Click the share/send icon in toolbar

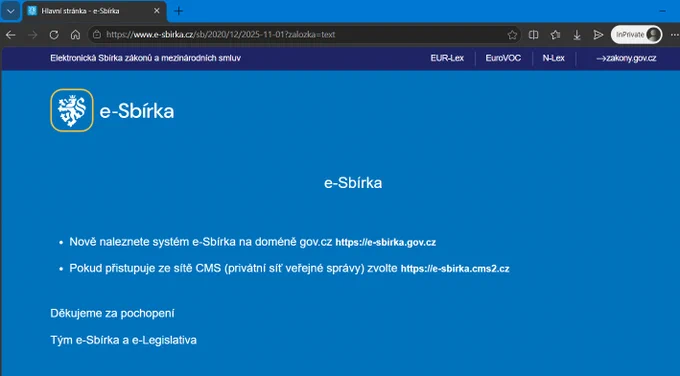tap(598, 35)
